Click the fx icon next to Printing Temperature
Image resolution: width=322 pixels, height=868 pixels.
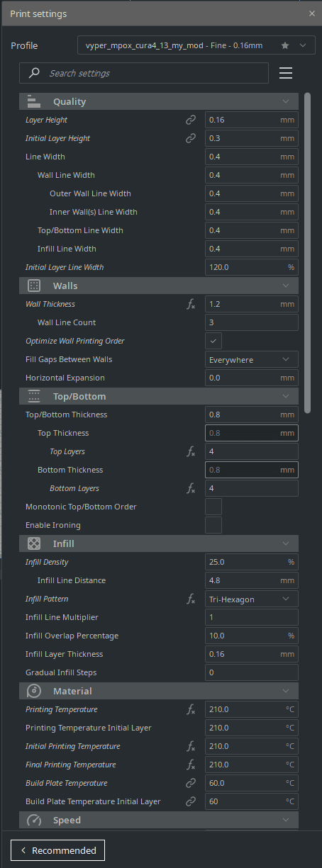(x=190, y=709)
